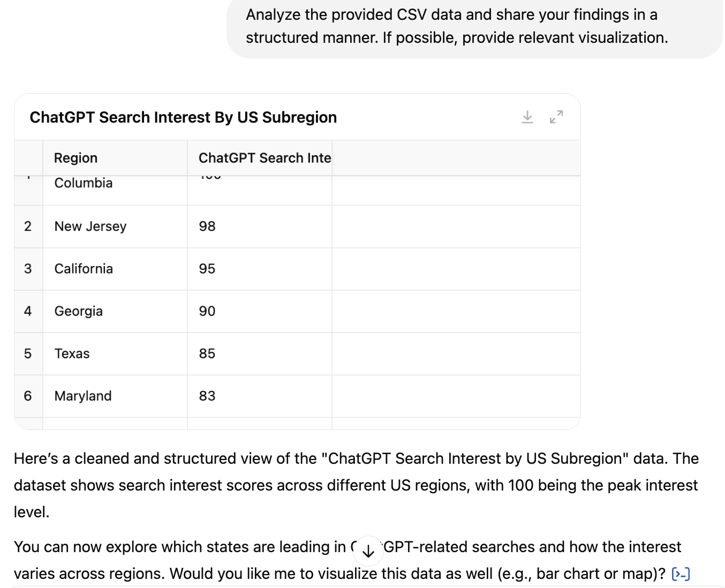This screenshot has height=588, width=725.
Task: Click the California region cell
Action: [115, 269]
